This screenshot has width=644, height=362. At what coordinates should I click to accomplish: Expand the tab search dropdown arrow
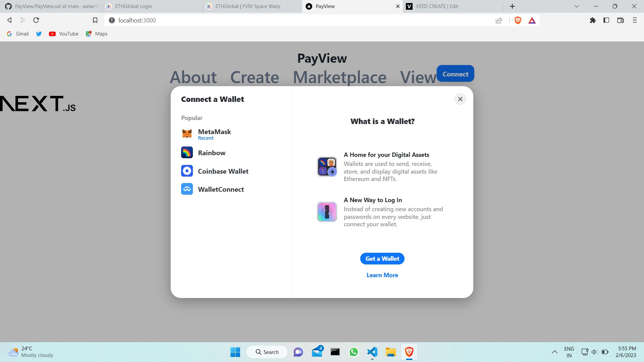pyautogui.click(x=577, y=6)
